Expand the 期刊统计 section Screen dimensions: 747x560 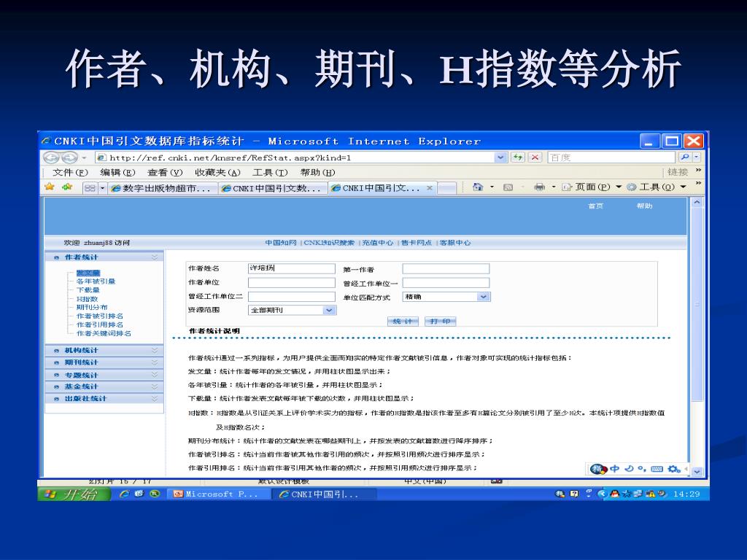click(104, 362)
